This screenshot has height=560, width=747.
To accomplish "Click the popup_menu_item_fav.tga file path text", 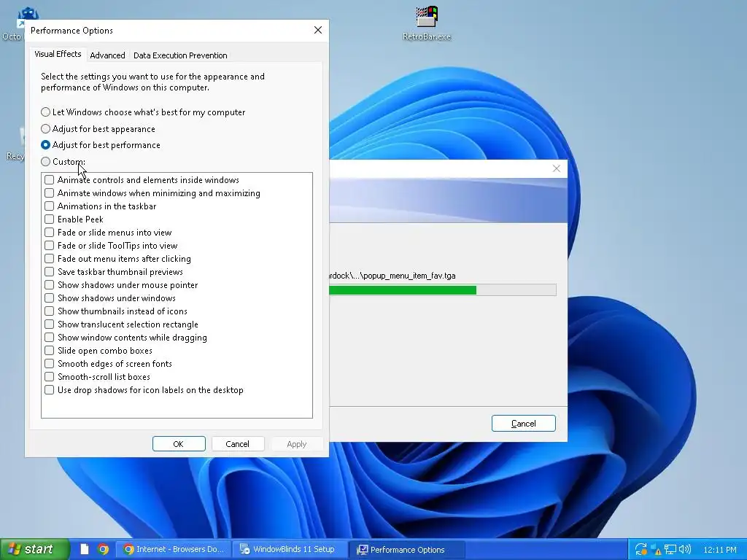I will tap(392, 276).
